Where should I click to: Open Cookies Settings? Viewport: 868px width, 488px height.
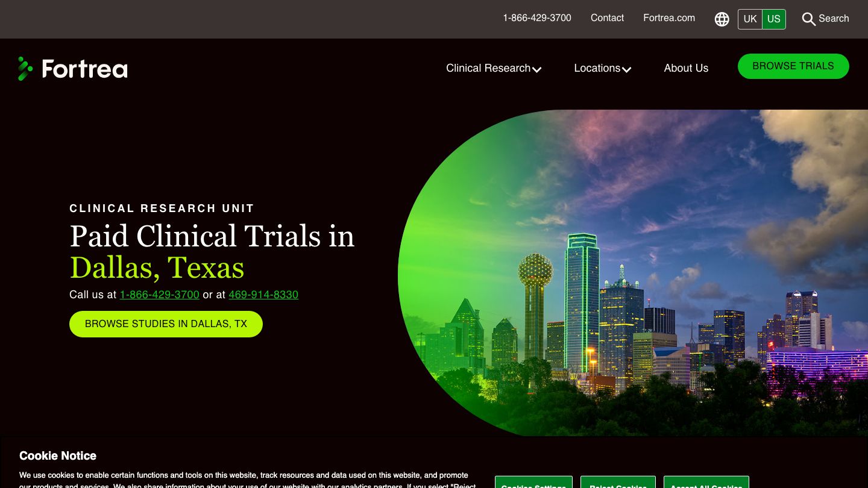(x=533, y=485)
